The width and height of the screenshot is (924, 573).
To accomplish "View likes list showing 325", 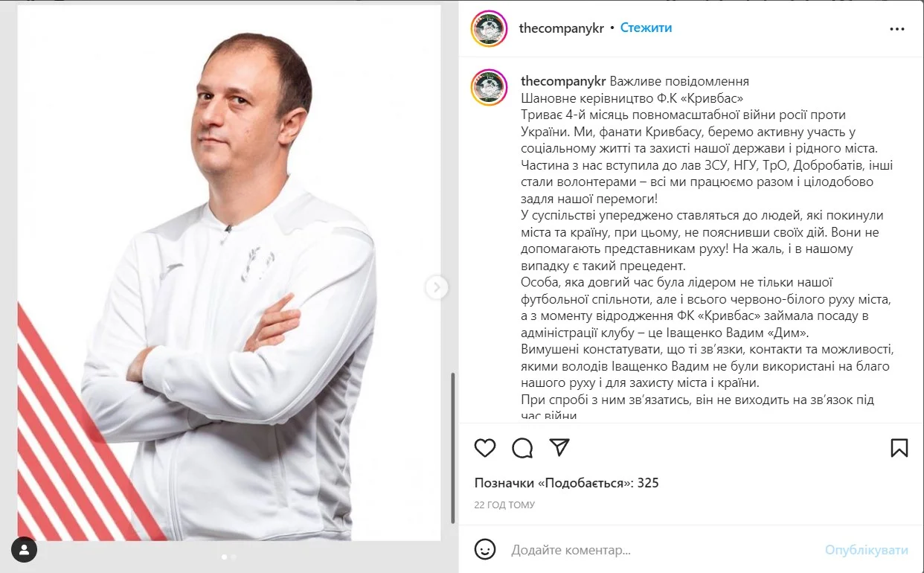I will click(567, 483).
